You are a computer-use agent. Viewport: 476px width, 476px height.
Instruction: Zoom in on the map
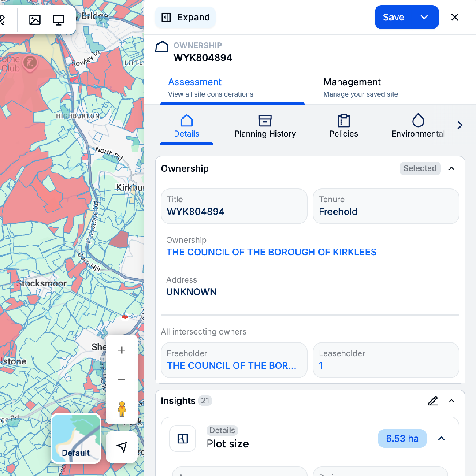[x=122, y=350]
